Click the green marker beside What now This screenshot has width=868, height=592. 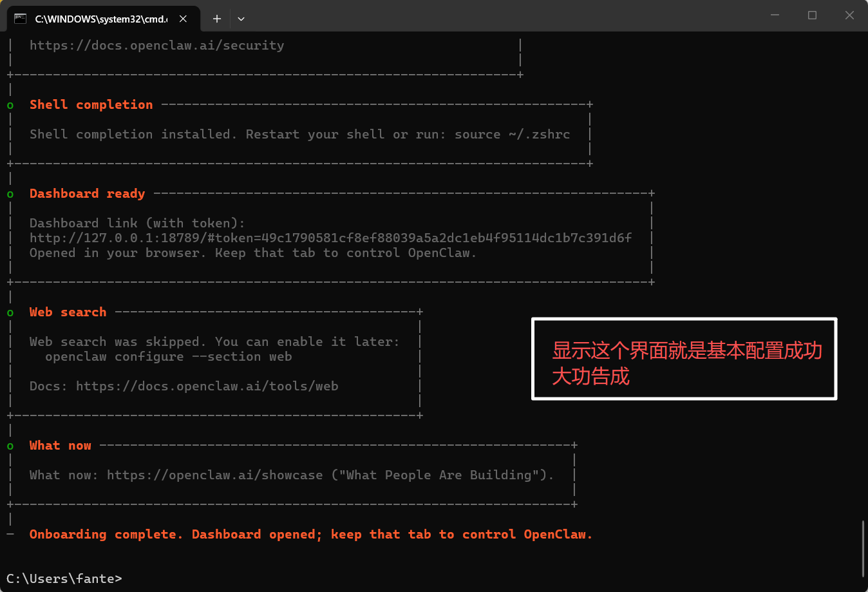(x=10, y=446)
